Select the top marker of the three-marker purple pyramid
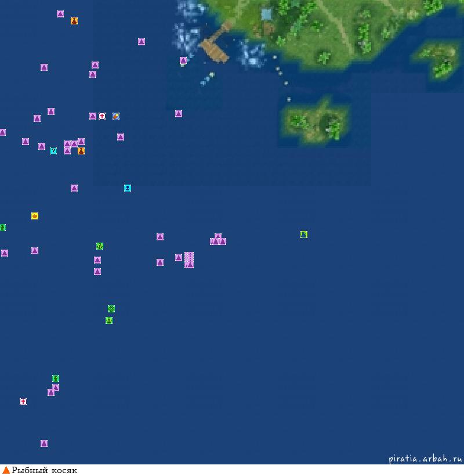464x476 pixels. click(x=218, y=236)
